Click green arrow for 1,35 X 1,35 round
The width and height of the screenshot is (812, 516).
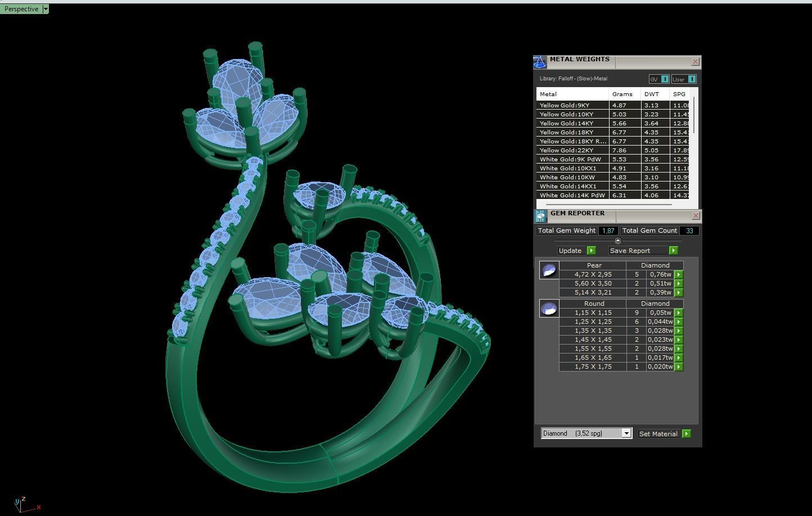(x=679, y=331)
